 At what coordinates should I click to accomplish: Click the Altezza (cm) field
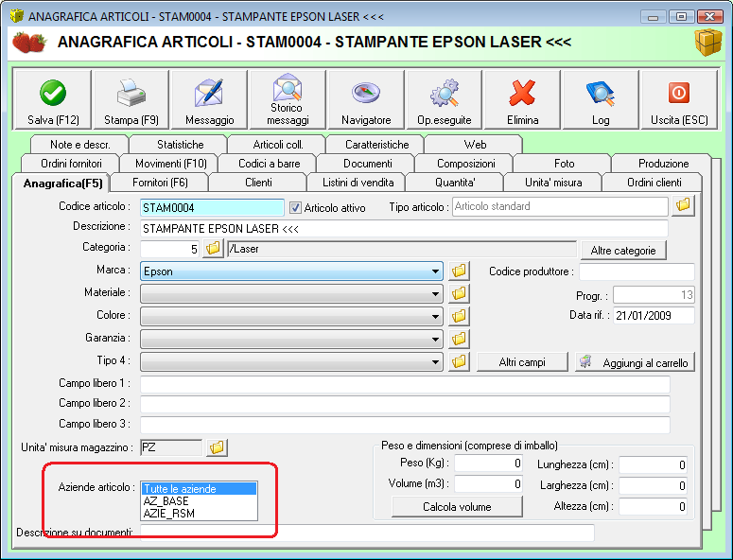(653, 507)
